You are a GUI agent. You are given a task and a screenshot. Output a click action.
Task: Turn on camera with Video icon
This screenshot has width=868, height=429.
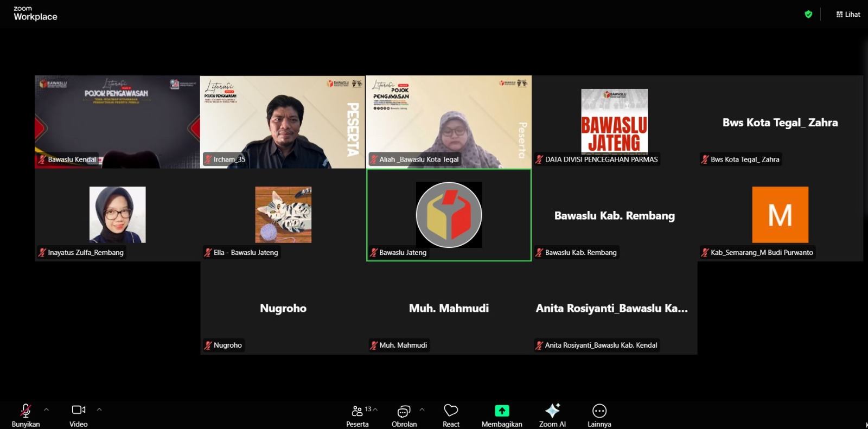tap(79, 410)
